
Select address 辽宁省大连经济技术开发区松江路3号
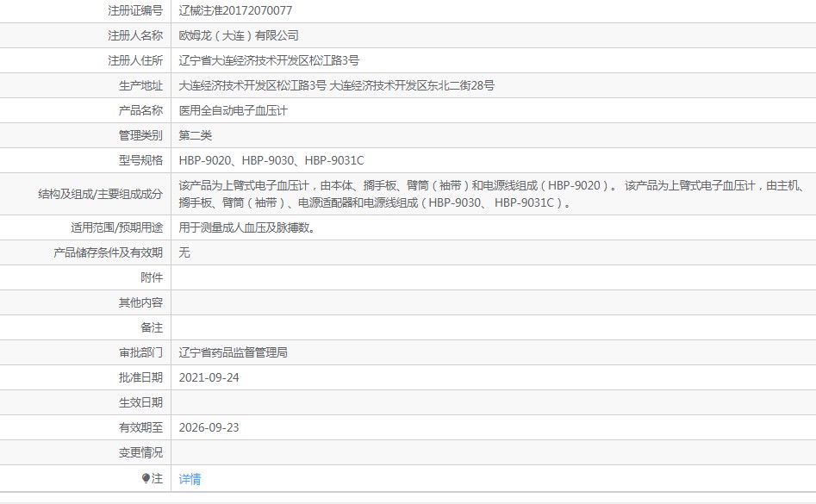(269, 60)
